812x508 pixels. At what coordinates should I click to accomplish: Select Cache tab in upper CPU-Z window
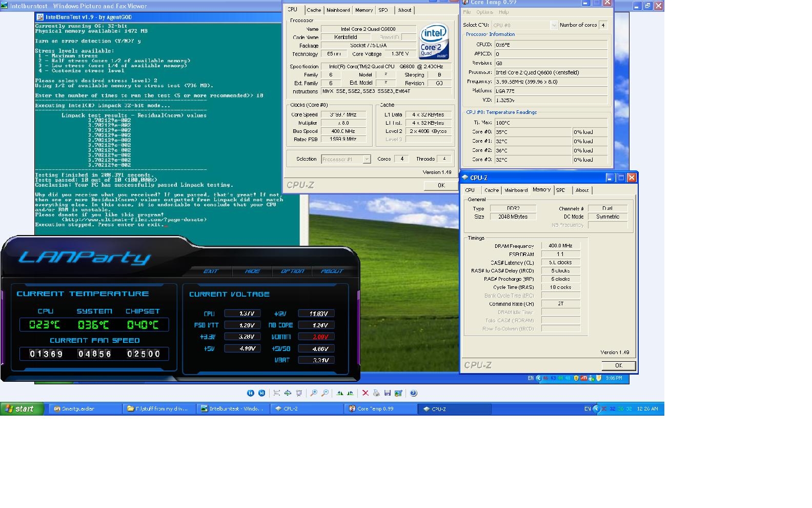(x=314, y=10)
